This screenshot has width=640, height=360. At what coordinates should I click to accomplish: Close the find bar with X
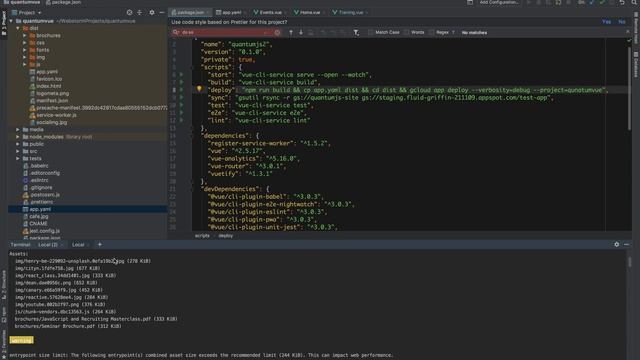(628, 32)
